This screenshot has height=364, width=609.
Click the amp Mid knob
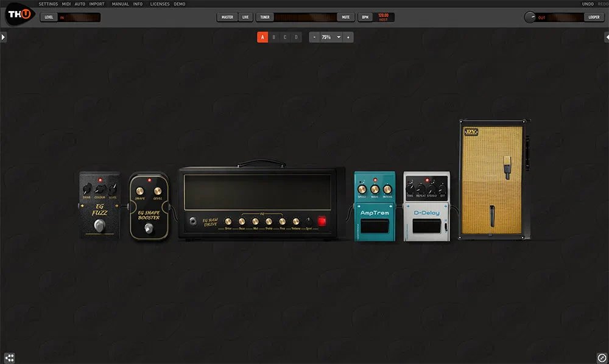coord(256,221)
